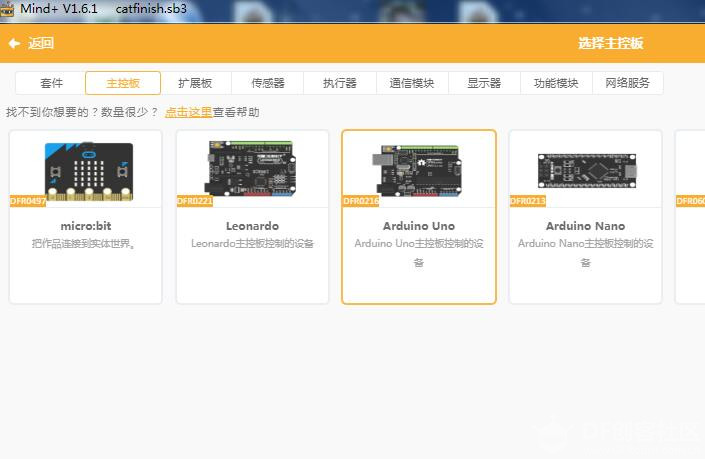Click the 选择主控板 header title
This screenshot has width=705, height=459.
(x=611, y=43)
